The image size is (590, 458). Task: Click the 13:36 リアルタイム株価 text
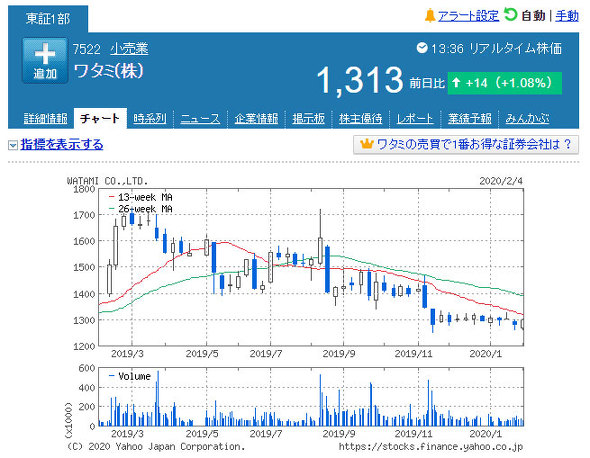click(496, 49)
